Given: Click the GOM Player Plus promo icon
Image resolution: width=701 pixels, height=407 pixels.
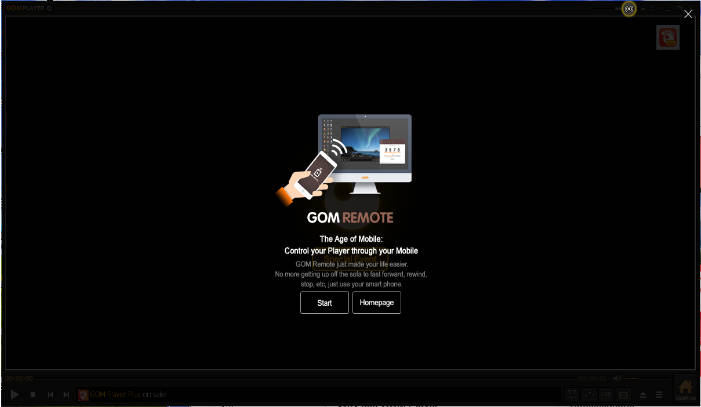Looking at the screenshot, I should 83,395.
